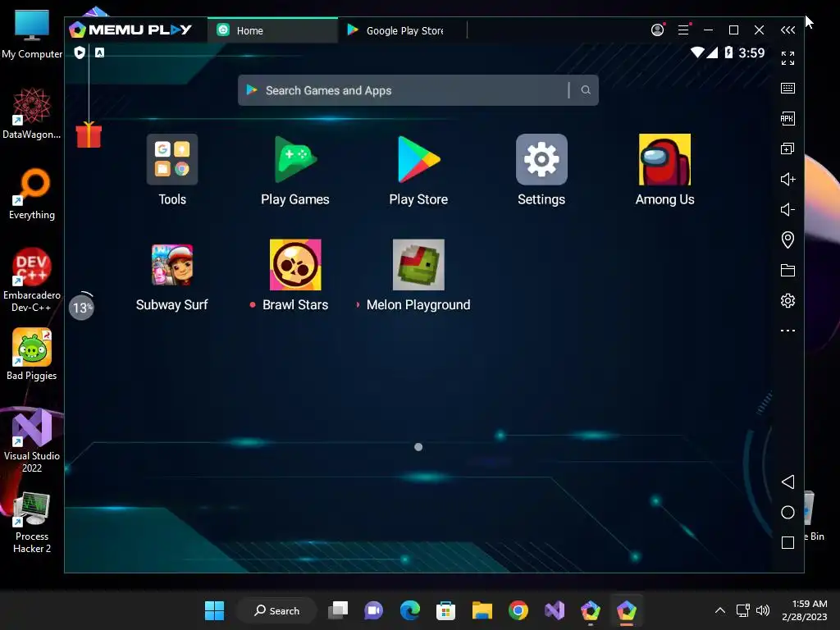Open Google Chrome from taskbar
The image size is (840, 630).
pyautogui.click(x=518, y=610)
